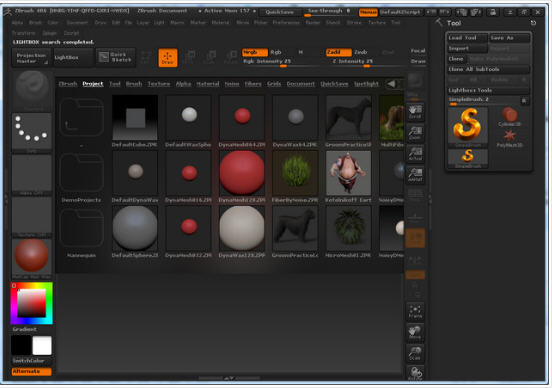Screen dimensions: 552x388
Task: Open the Mannequin folder
Action: 81,228
